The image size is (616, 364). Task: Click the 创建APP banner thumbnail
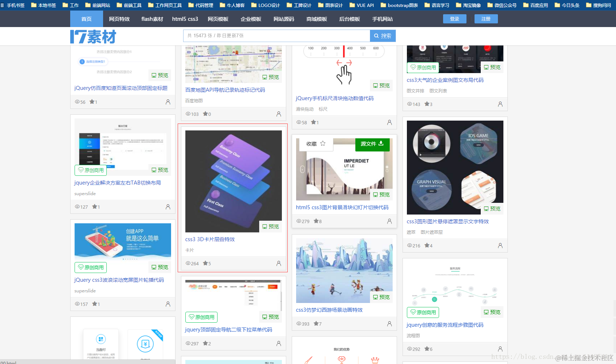(x=122, y=241)
